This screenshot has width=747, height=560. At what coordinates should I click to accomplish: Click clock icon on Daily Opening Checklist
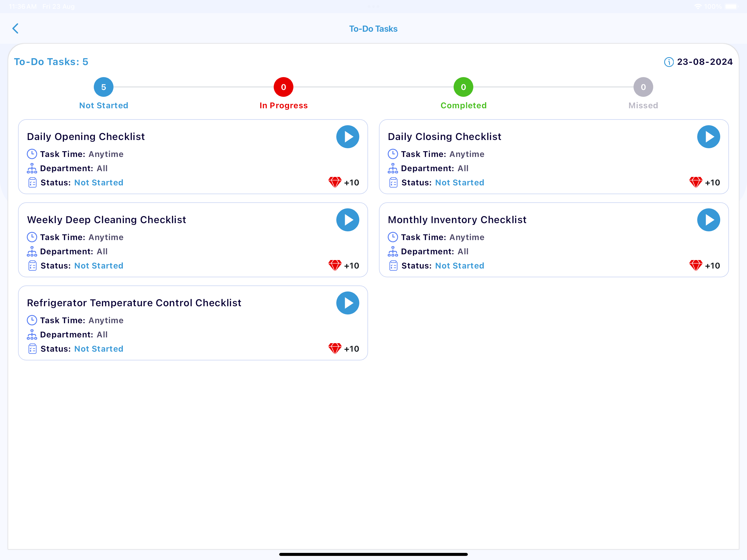coord(32,154)
